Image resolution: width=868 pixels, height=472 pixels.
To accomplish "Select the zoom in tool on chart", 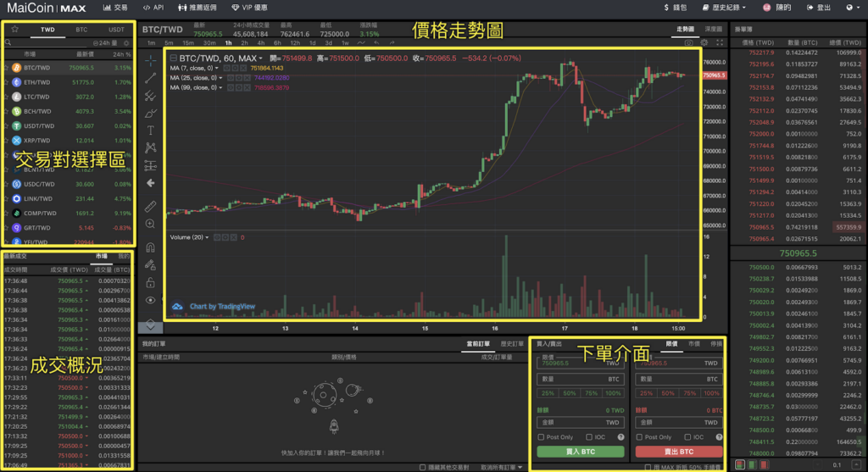I will tap(150, 224).
